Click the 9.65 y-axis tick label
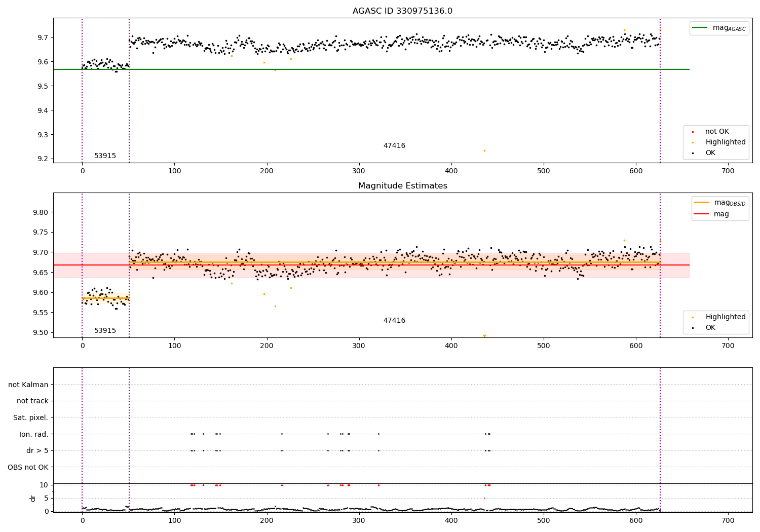The width and height of the screenshot is (760, 532). tap(42, 273)
